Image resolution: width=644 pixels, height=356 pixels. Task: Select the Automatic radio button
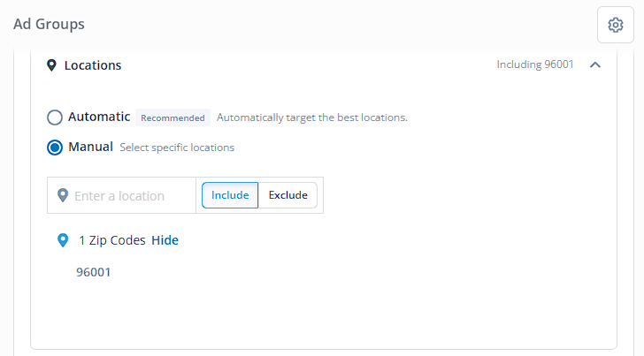coord(55,117)
